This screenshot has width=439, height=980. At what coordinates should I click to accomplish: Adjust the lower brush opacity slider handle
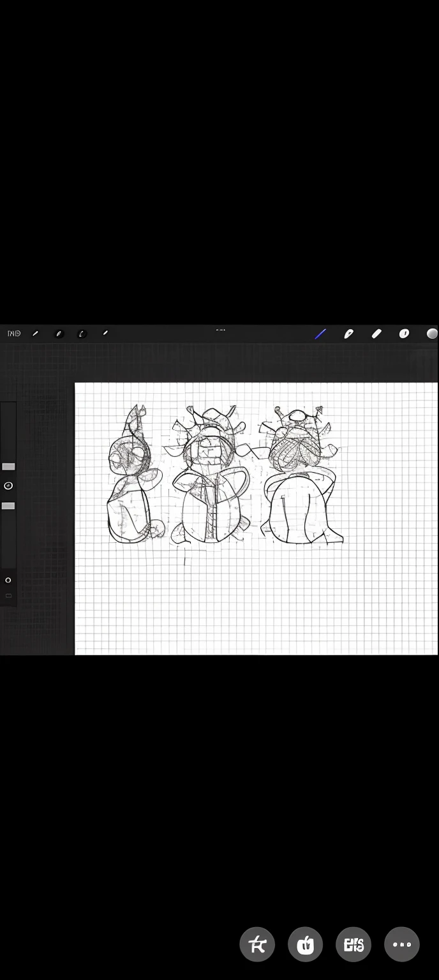coord(8,506)
